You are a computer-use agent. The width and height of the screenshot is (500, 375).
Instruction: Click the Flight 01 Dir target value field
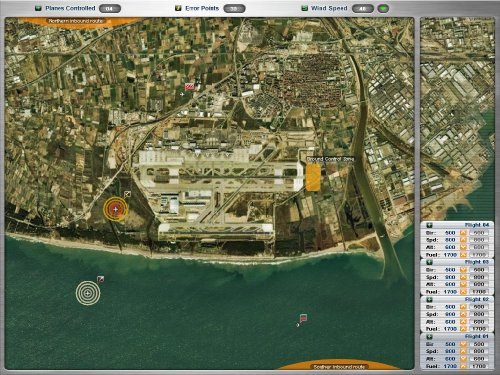[x=479, y=344]
